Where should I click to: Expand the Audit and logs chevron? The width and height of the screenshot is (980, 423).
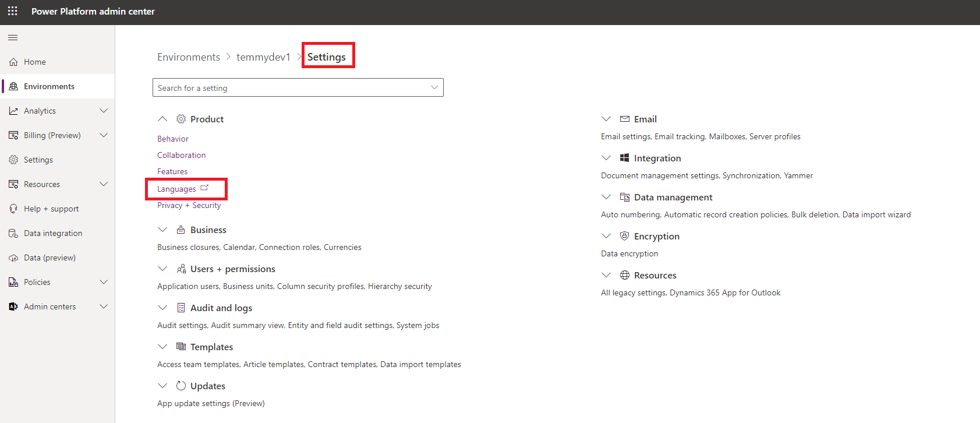pos(162,308)
